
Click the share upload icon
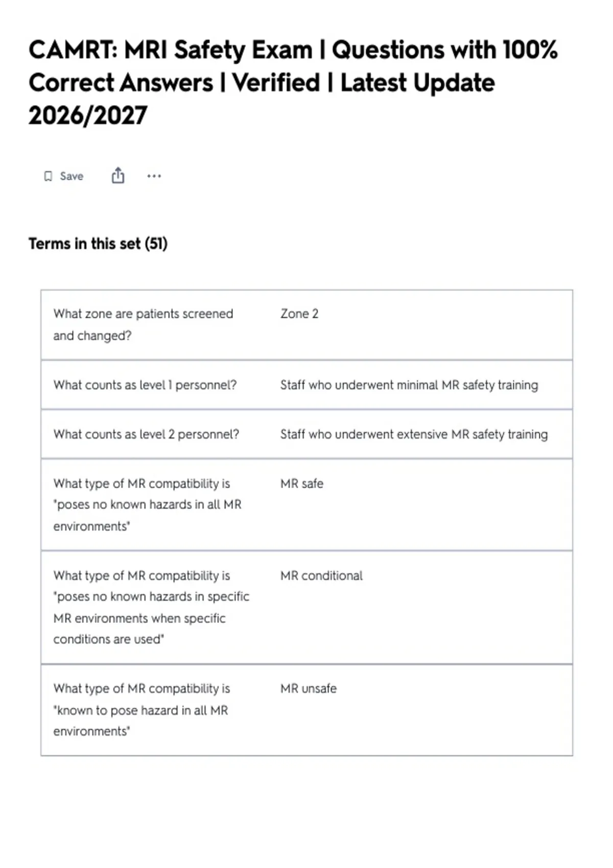[x=118, y=175]
